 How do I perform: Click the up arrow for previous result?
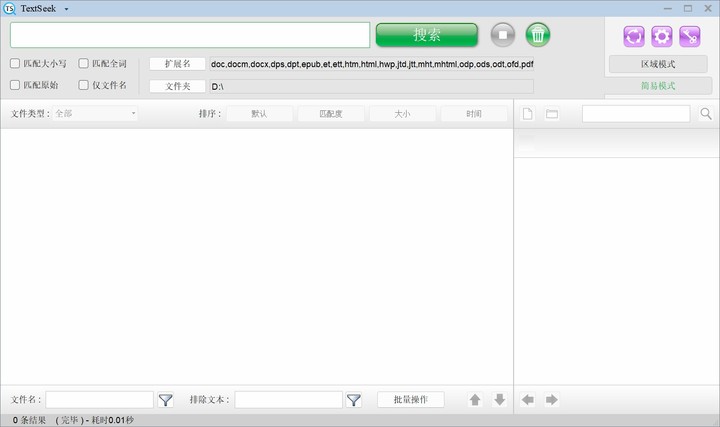475,399
